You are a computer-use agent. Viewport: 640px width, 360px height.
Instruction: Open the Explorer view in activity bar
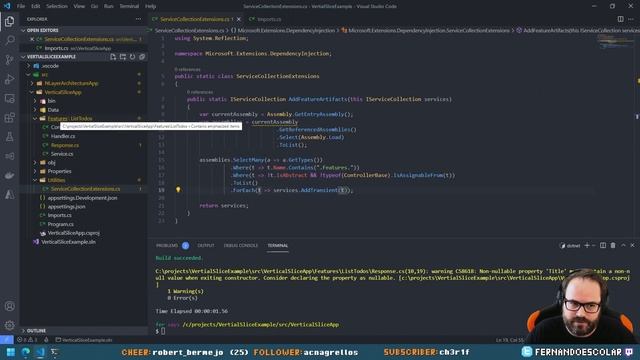point(9,21)
